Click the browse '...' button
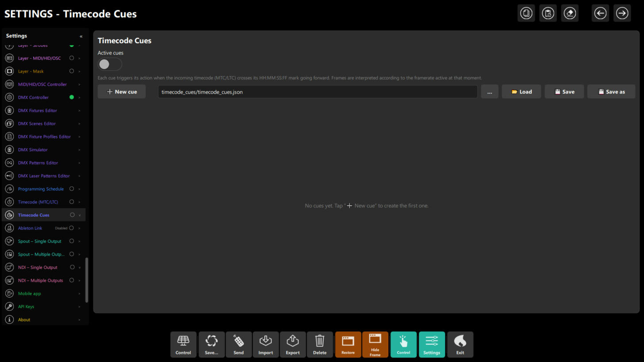This screenshot has height=362, width=644. (490, 91)
